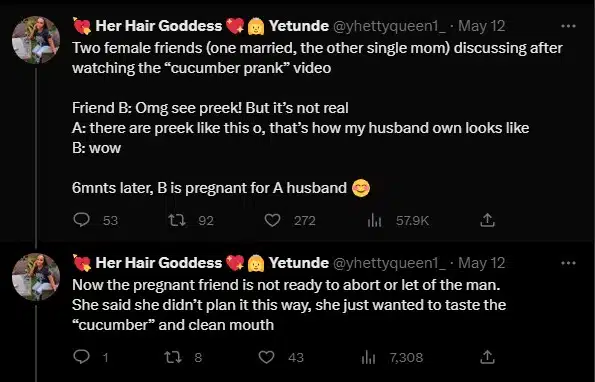
Task: Like the second tweet with 43 likes
Action: pos(266,357)
